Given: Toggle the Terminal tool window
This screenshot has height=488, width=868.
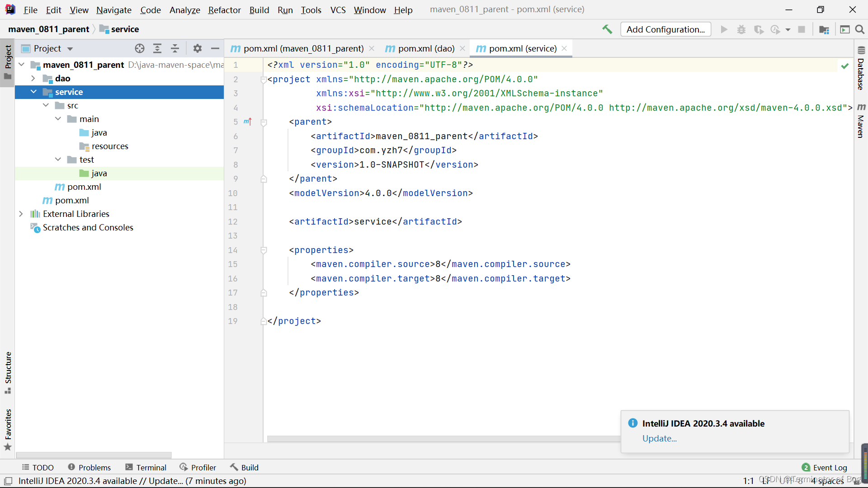Looking at the screenshot, I should click(x=146, y=468).
